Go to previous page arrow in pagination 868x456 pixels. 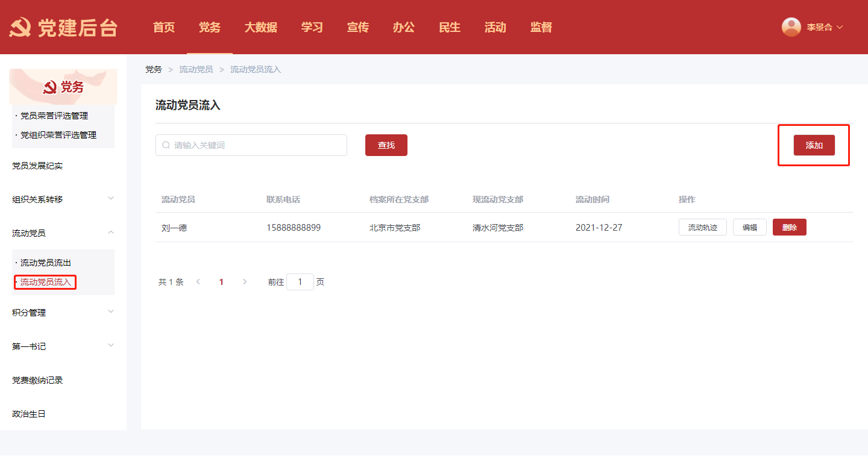point(198,282)
